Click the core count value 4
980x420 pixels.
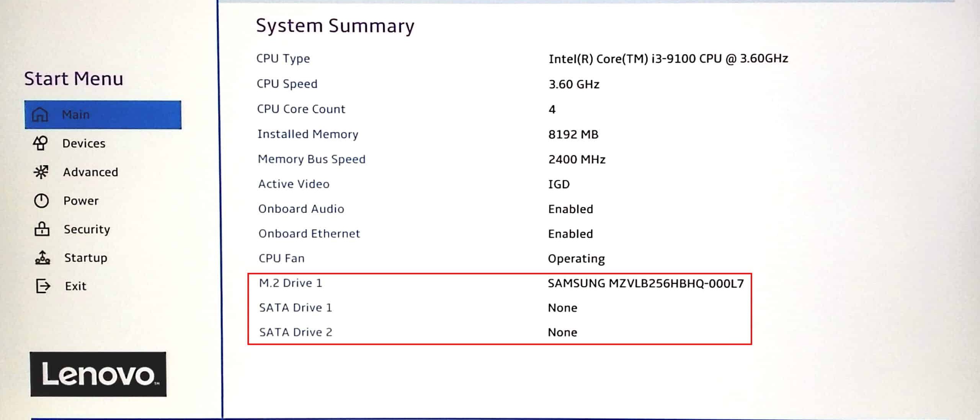[x=552, y=109]
